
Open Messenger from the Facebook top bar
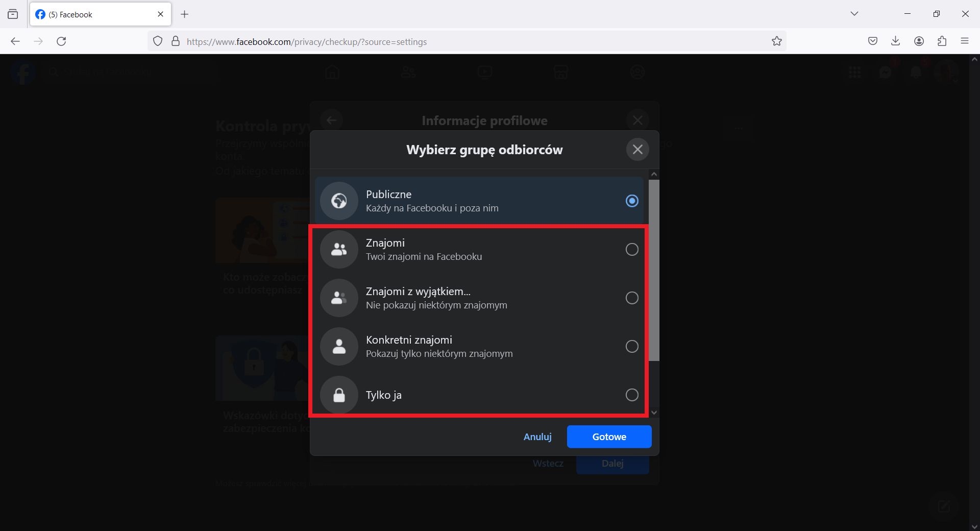(886, 72)
